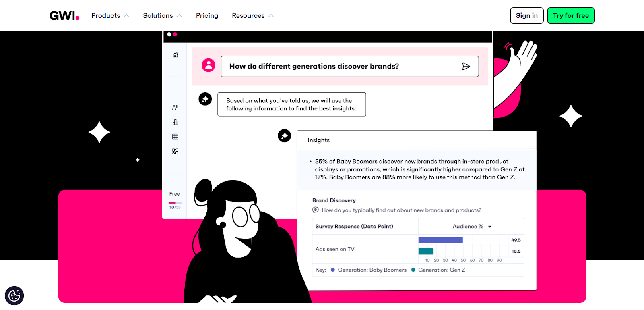
Task: Click the Survey Response (Data Point) header
Action: 354,227
